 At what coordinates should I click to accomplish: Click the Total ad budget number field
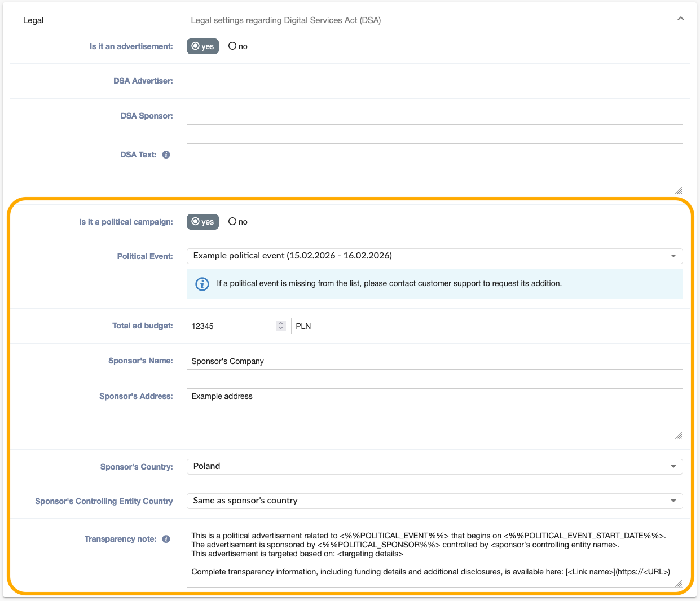point(231,326)
